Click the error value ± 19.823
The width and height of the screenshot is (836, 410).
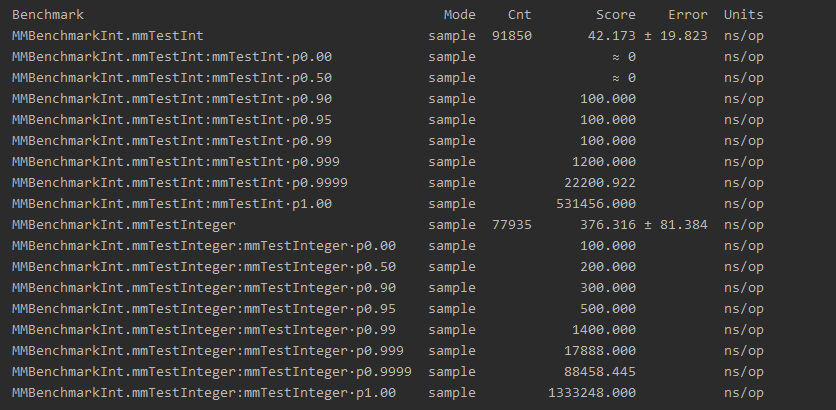pos(676,36)
